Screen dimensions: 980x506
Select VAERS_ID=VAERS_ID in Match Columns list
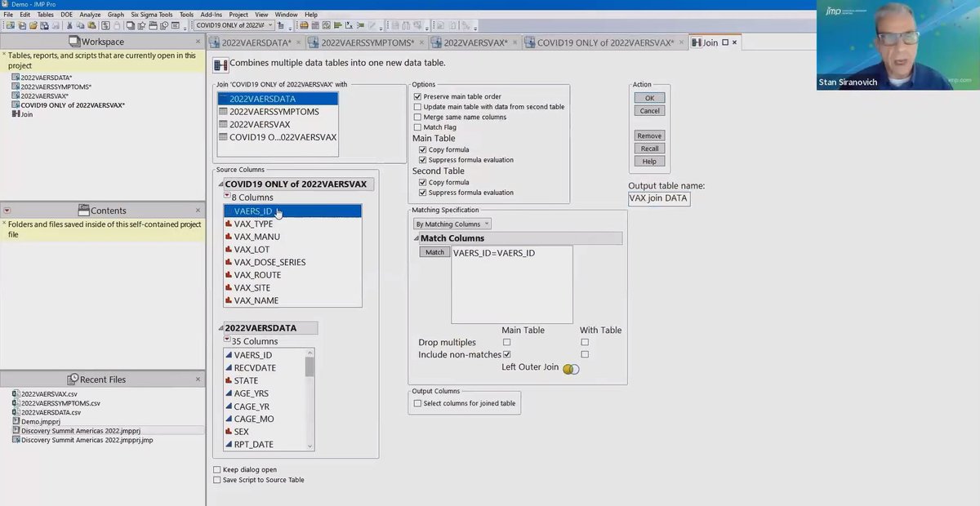pyautogui.click(x=494, y=254)
